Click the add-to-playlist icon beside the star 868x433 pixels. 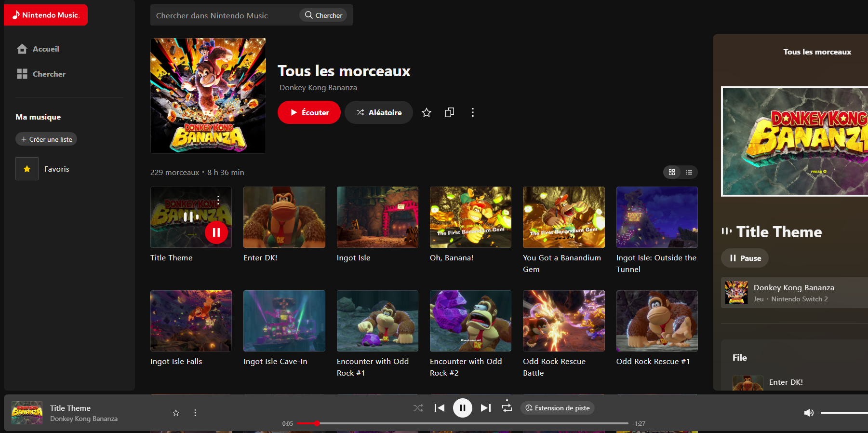click(450, 112)
